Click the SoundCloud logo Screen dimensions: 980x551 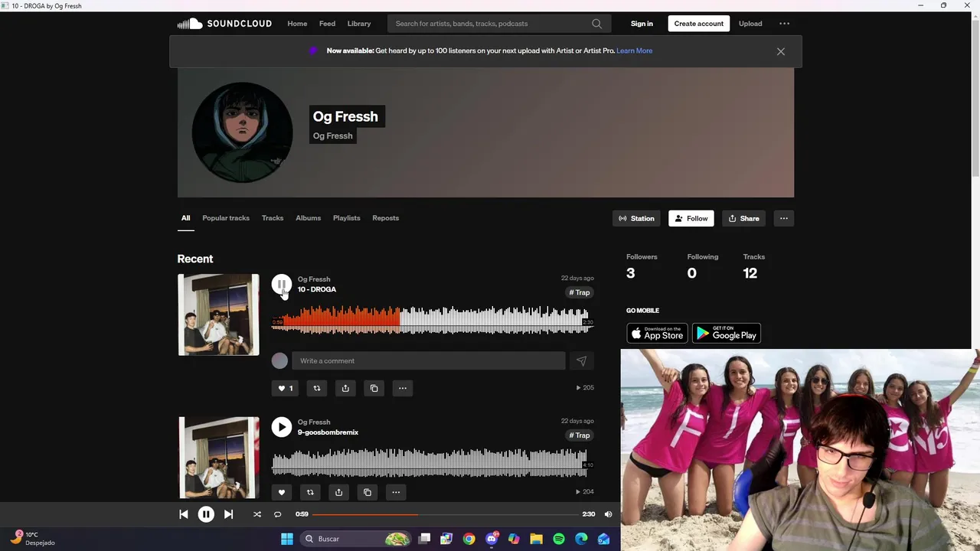(x=224, y=24)
